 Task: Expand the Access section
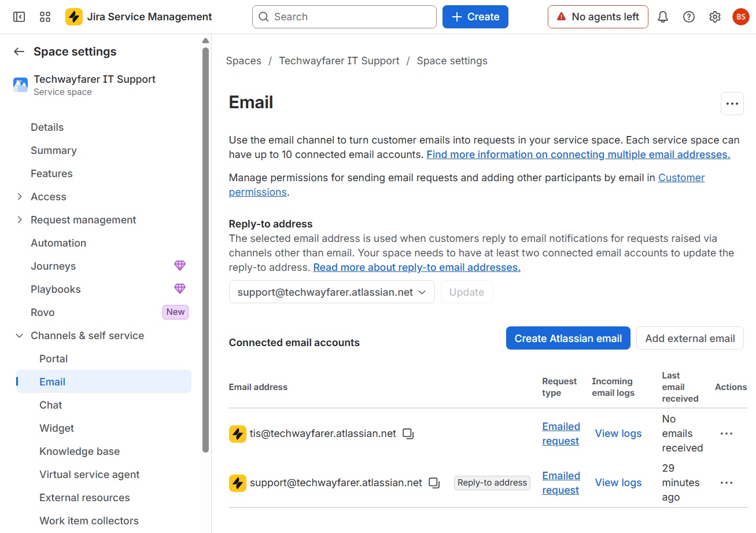pyautogui.click(x=20, y=197)
